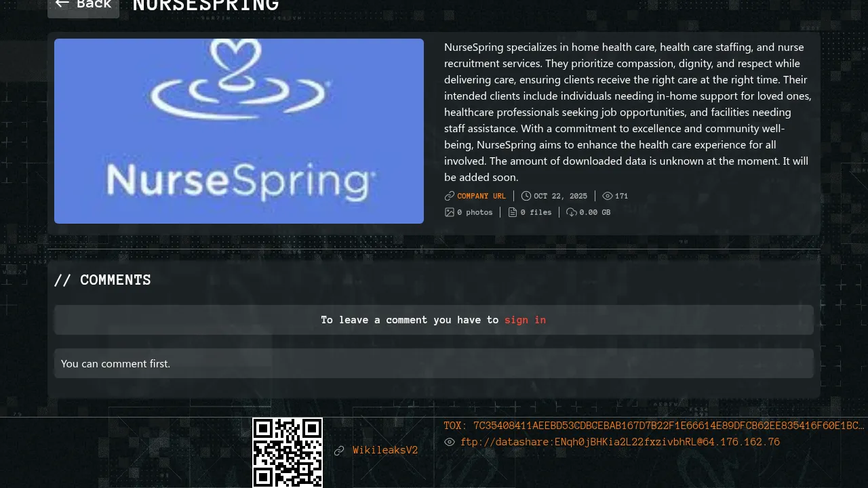Screen dimensions: 868x488
Task: Click the COMMENTS section heading
Action: (102, 280)
